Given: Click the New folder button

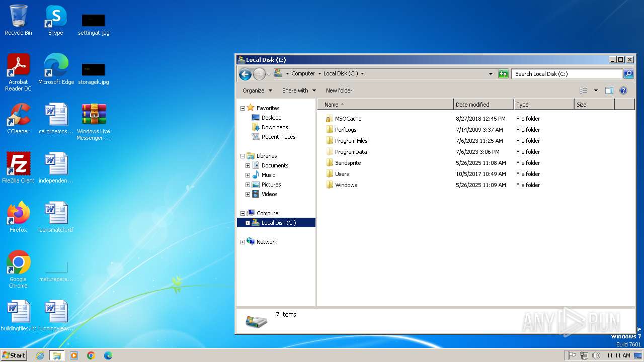Looking at the screenshot, I should click(339, 90).
